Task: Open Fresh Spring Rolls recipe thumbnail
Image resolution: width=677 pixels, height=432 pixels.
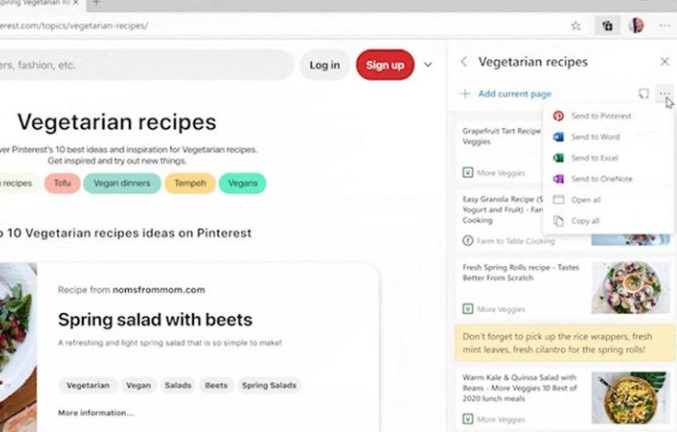Action: pos(630,288)
